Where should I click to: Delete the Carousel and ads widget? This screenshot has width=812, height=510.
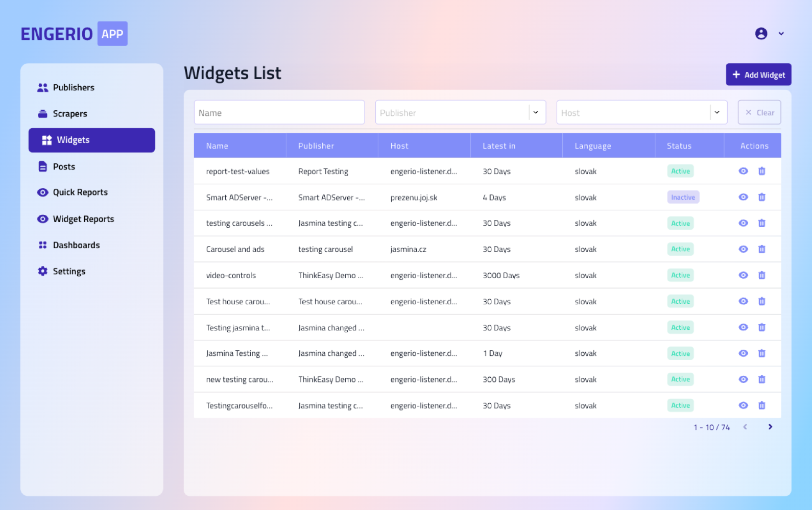[x=761, y=249]
